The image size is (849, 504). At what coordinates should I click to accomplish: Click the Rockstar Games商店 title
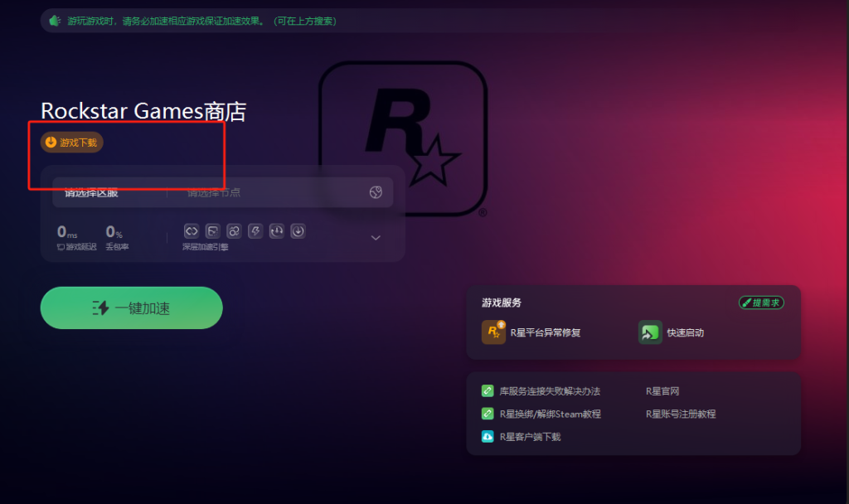143,111
